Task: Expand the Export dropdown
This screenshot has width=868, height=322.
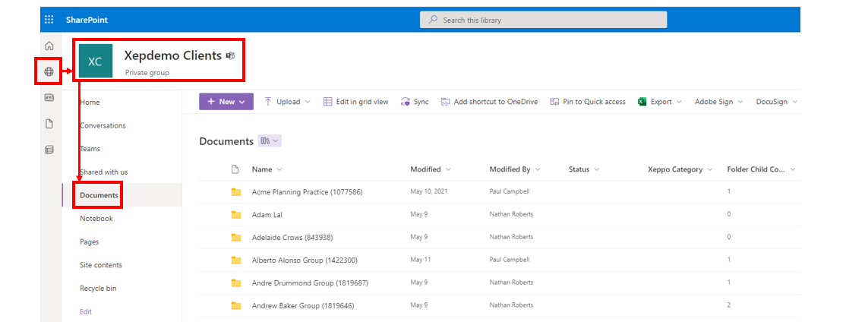Action: 660,102
